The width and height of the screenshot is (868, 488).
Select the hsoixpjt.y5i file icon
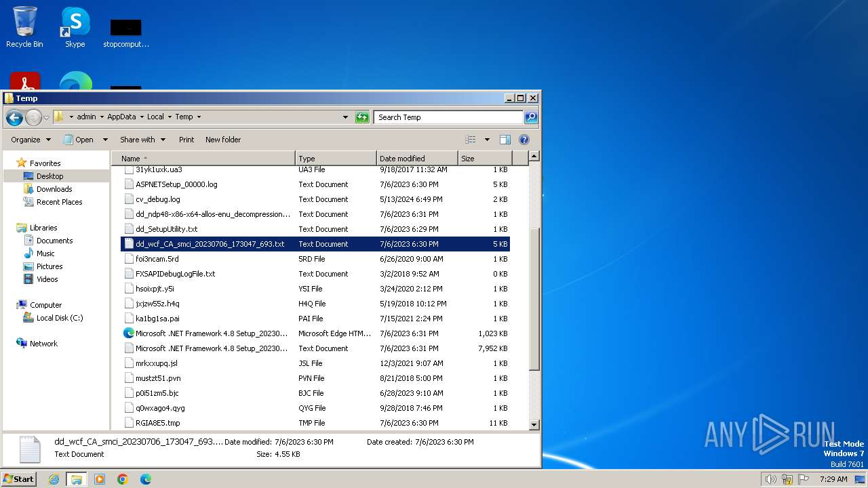[x=130, y=289]
